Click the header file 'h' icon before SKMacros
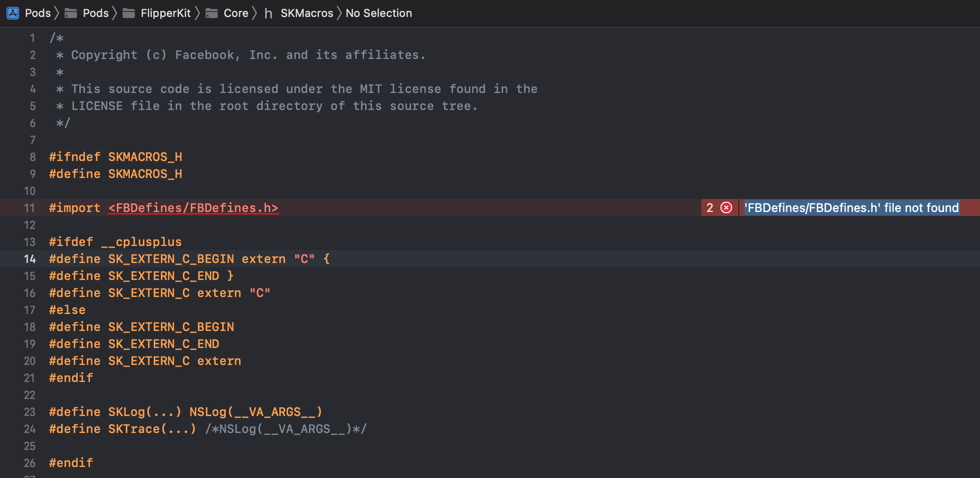Viewport: 980px width, 478px height. 268,13
